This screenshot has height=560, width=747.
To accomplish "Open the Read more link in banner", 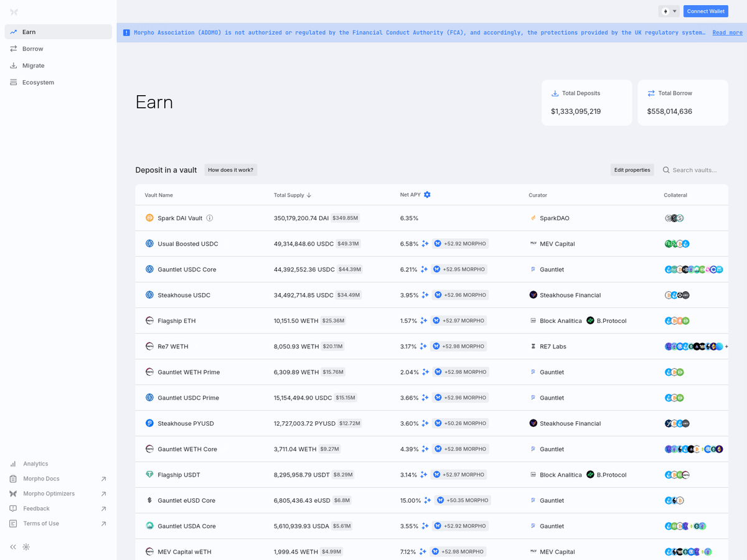I will (x=727, y=32).
